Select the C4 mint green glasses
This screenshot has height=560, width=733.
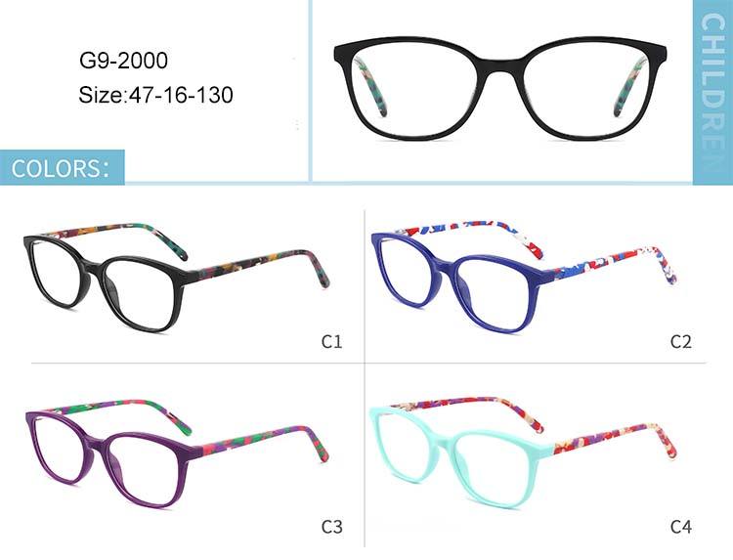524,452
